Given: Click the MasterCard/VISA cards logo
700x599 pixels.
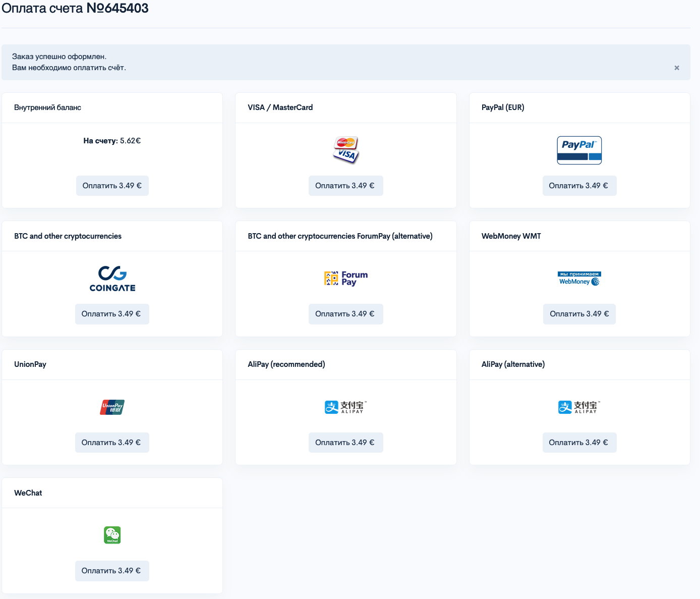Looking at the screenshot, I should pos(345,150).
